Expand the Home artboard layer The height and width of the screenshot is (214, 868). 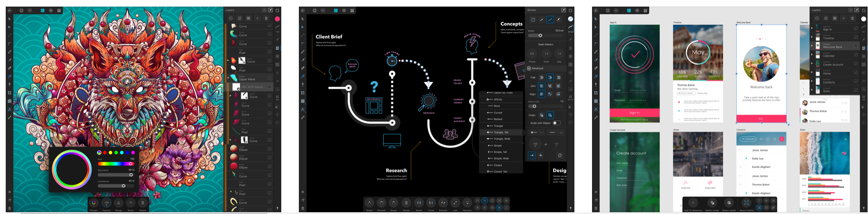tap(812, 72)
